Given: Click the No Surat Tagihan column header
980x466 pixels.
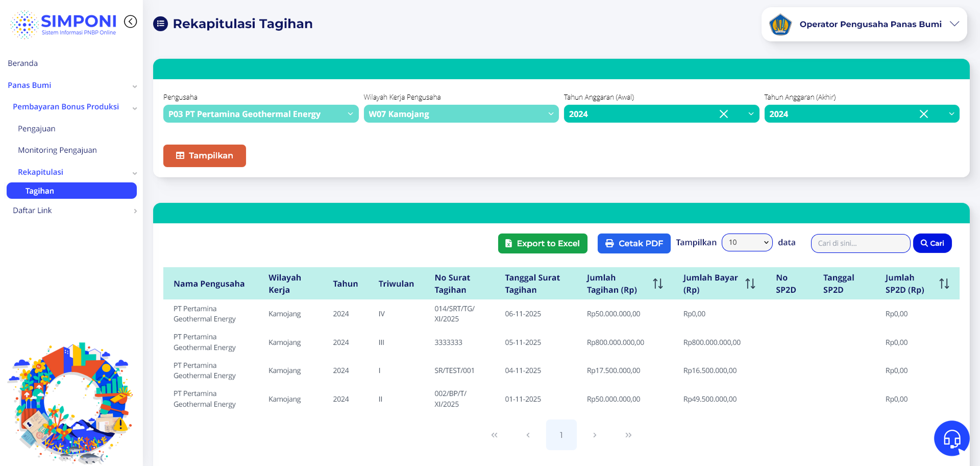Looking at the screenshot, I should 453,284.
